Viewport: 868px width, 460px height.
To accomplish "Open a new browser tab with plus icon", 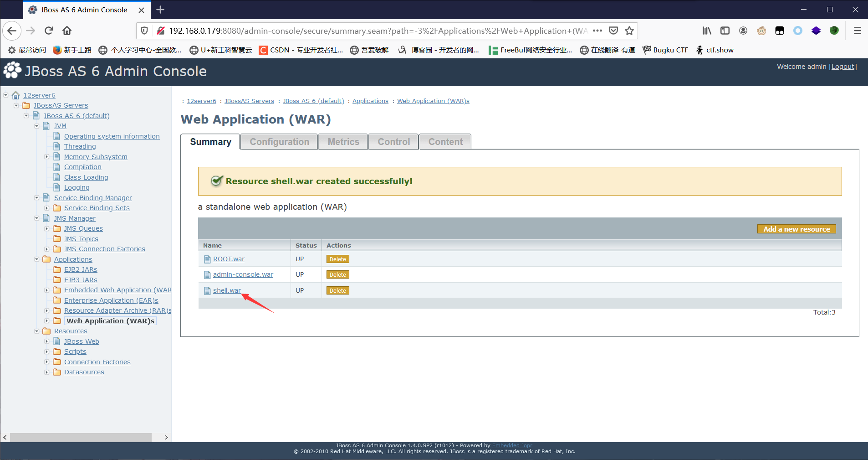I will point(160,10).
